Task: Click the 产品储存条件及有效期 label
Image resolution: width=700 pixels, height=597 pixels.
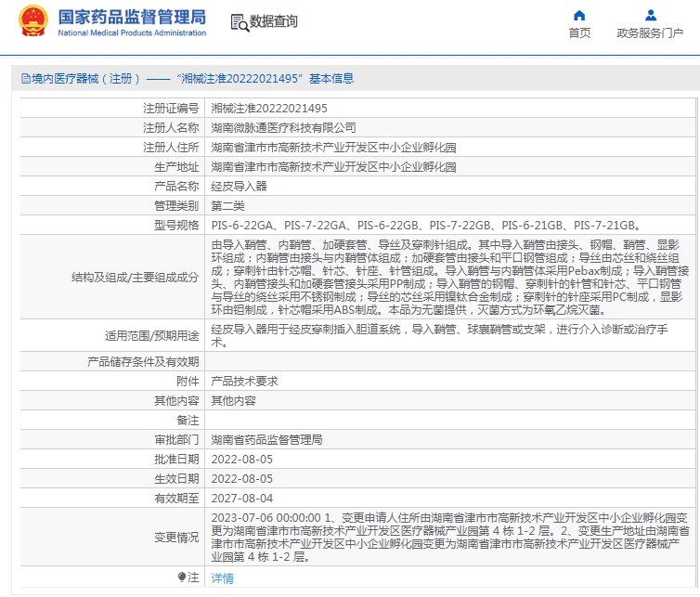Action: (143, 362)
